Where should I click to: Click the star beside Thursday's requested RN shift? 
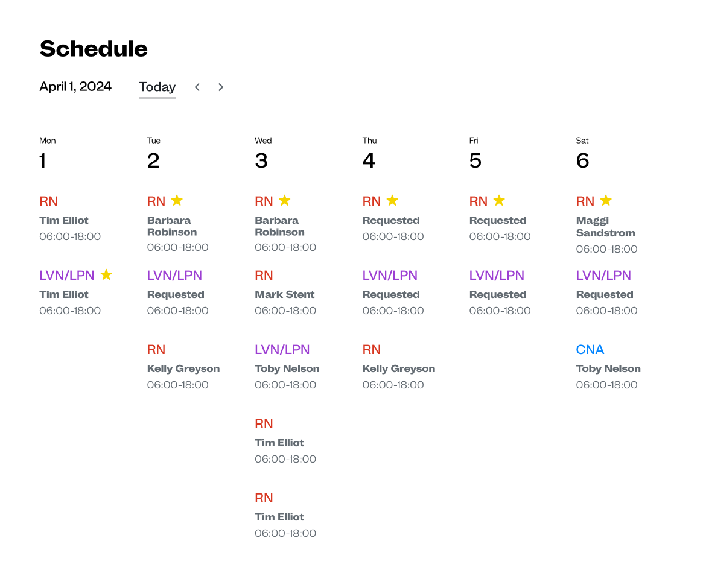coord(392,200)
